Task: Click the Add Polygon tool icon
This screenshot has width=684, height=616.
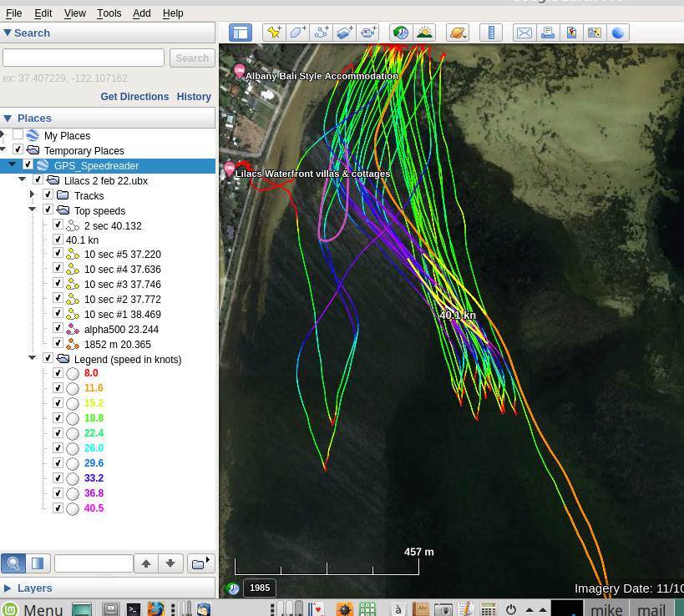Action: point(297,33)
